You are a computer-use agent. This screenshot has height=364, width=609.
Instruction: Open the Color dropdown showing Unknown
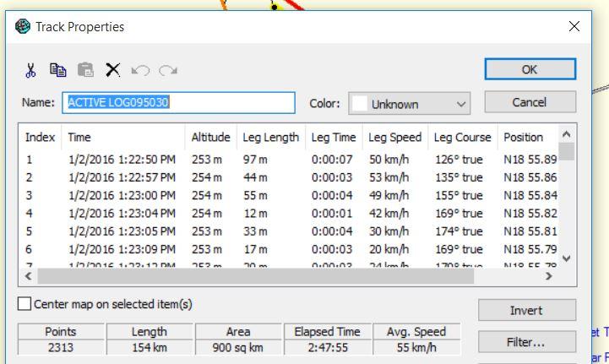[410, 104]
